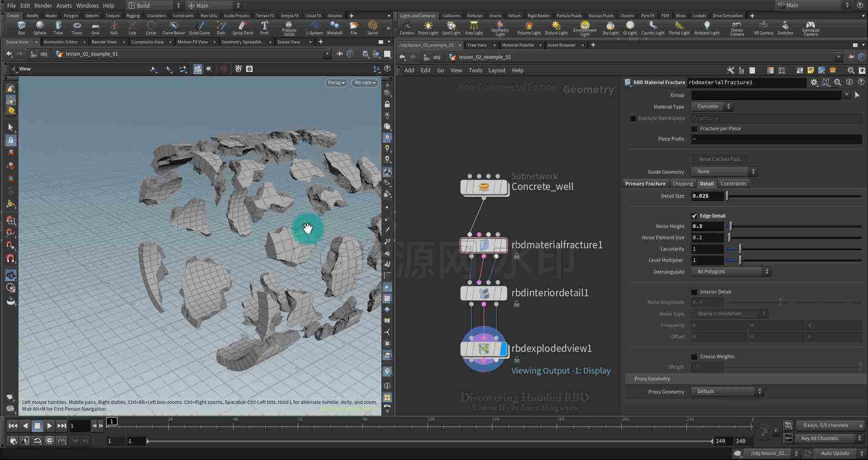The width and height of the screenshot is (868, 460).
Task: Open the Persp viewport camera menu
Action: pos(336,83)
